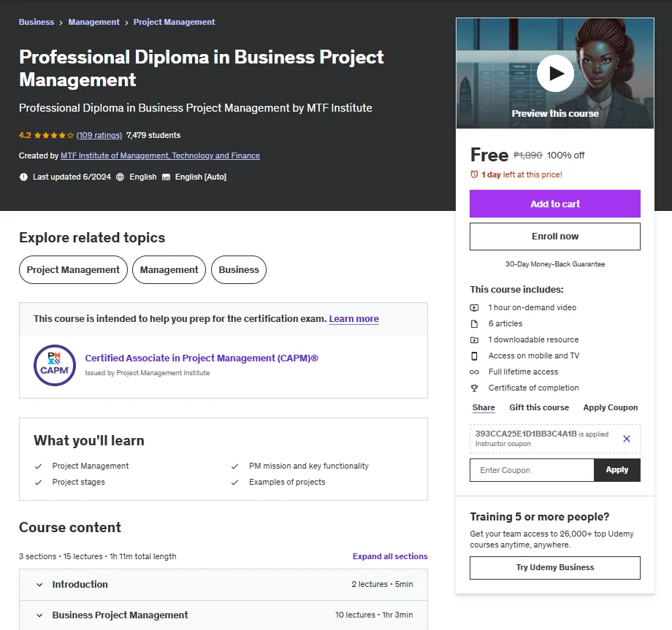672x630 pixels.
Task: Click the closed captions icon
Action: click(x=166, y=177)
